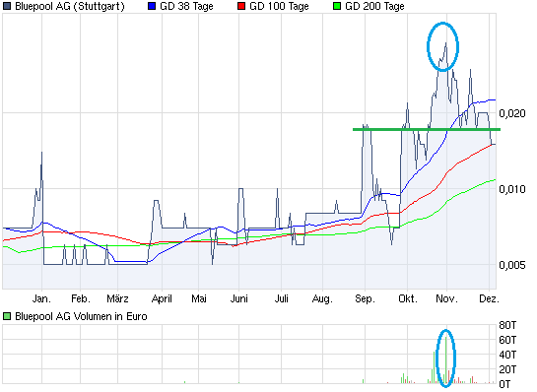This screenshot has height=392, width=537.
Task: Click the GD 38 Tage blue legend swatch
Action: click(x=152, y=6)
